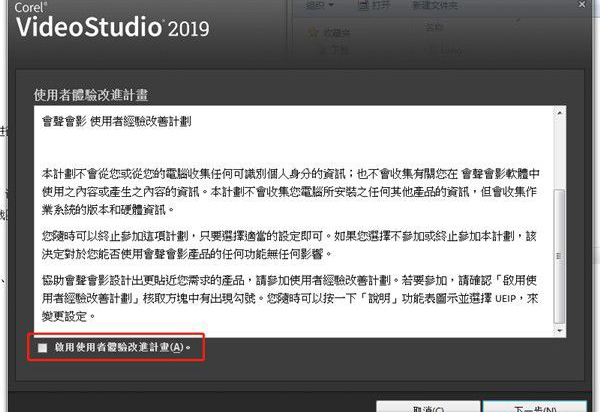Click the Corel VideoStudio 2019 logo
The height and width of the screenshot is (412, 600).
[112, 21]
